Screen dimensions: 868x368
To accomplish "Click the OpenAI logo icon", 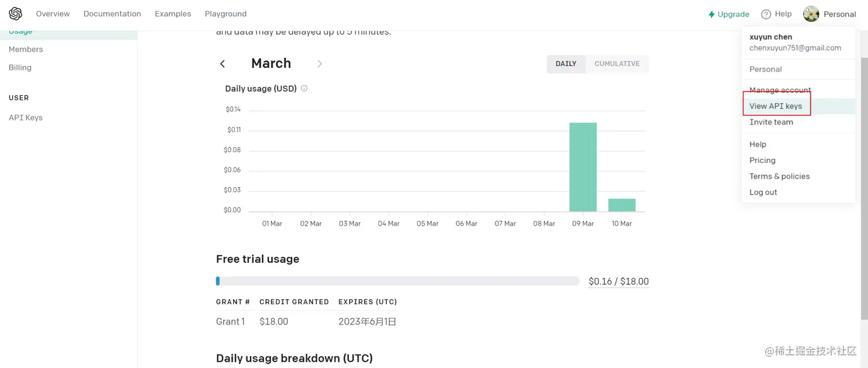I will click(x=15, y=14).
